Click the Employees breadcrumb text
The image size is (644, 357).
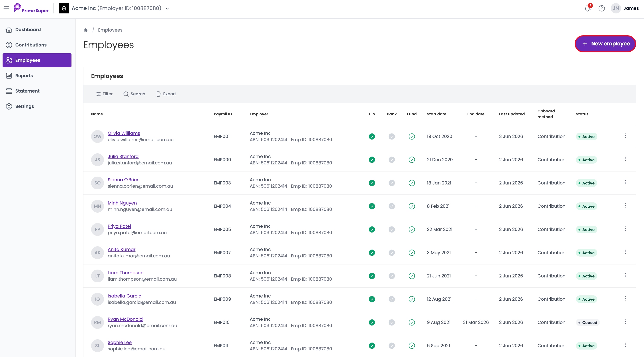tap(110, 30)
